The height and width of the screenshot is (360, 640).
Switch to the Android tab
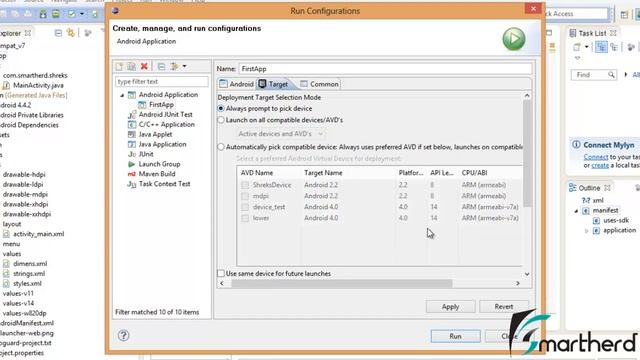pyautogui.click(x=237, y=84)
